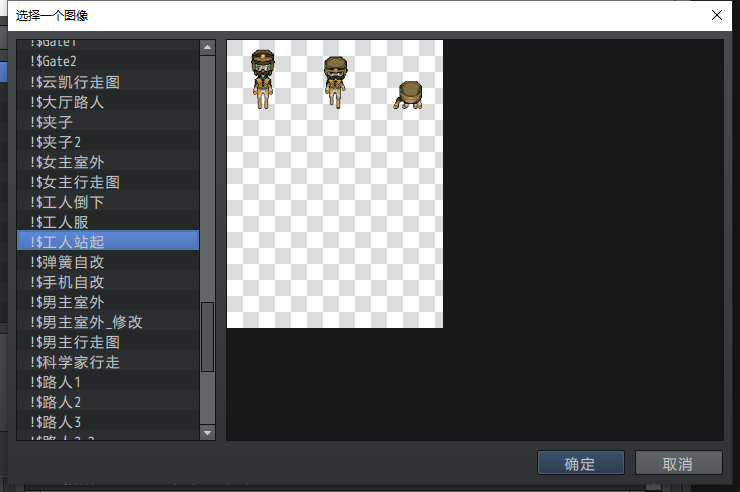Click the highlighted !$工人站起 entry
This screenshot has height=492, width=740.
pos(108,242)
